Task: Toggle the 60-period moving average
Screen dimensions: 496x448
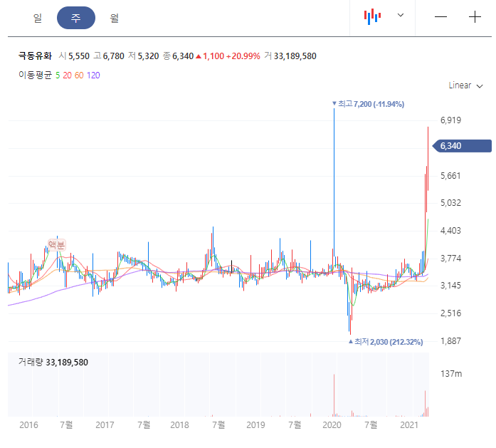Action: 79,75
